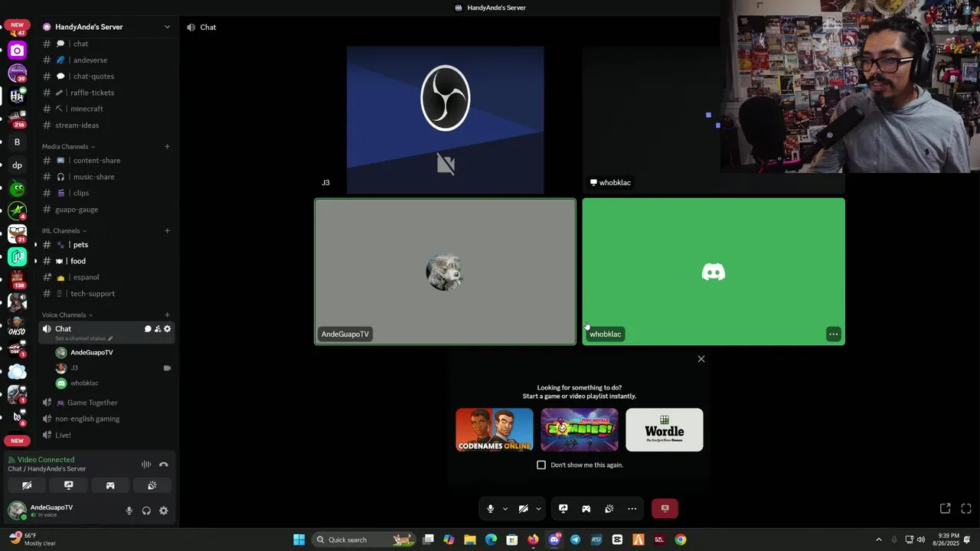The height and width of the screenshot is (551, 980).
Task: Collapse the Media Channels category
Action: pos(68,147)
